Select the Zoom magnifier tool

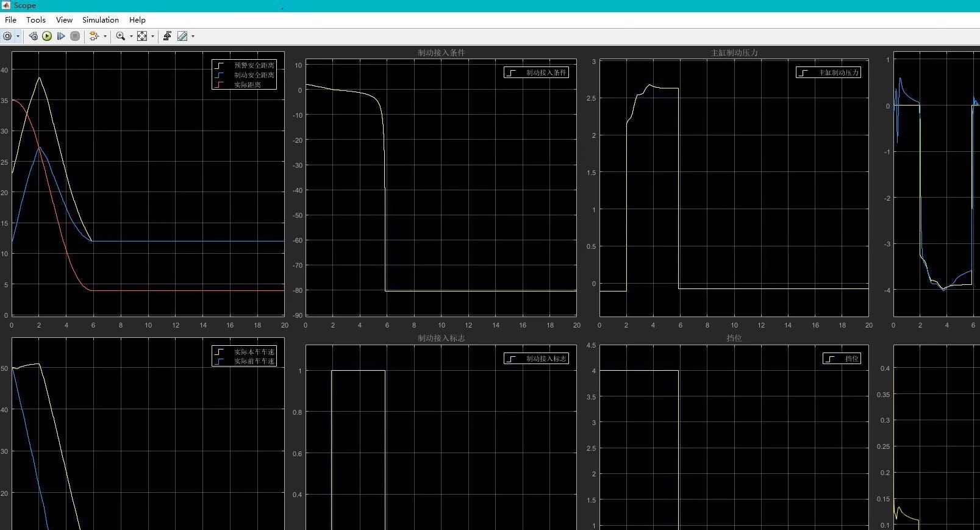120,36
